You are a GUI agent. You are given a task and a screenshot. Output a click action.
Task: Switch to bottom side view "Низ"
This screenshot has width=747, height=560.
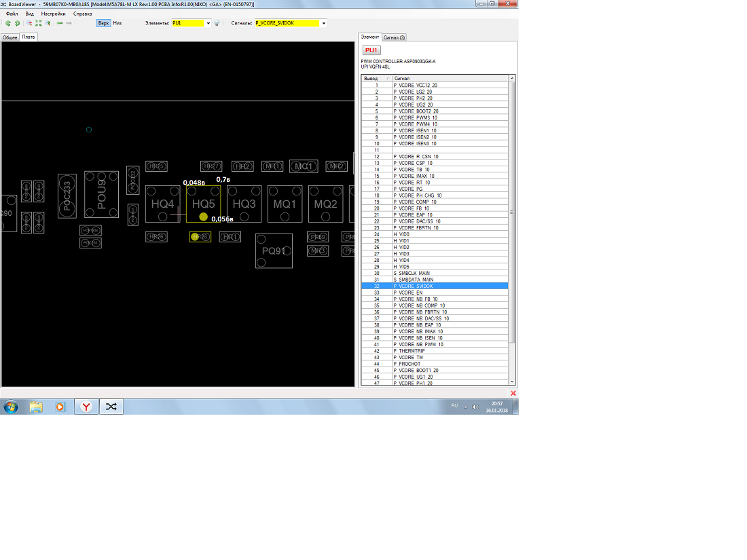(x=117, y=23)
